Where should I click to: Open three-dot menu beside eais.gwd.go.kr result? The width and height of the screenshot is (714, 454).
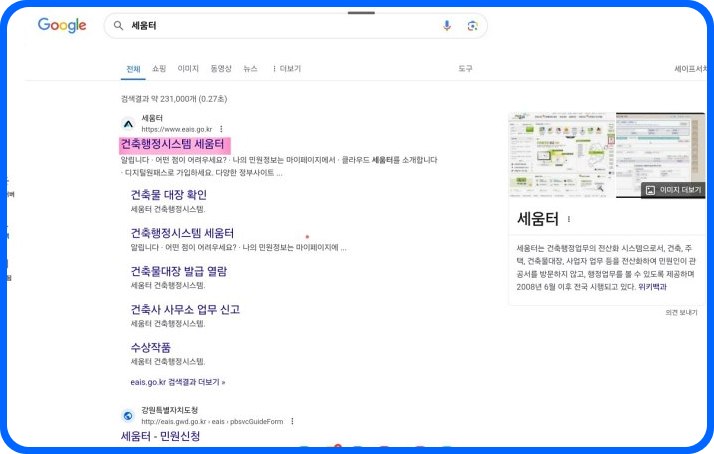coord(292,422)
